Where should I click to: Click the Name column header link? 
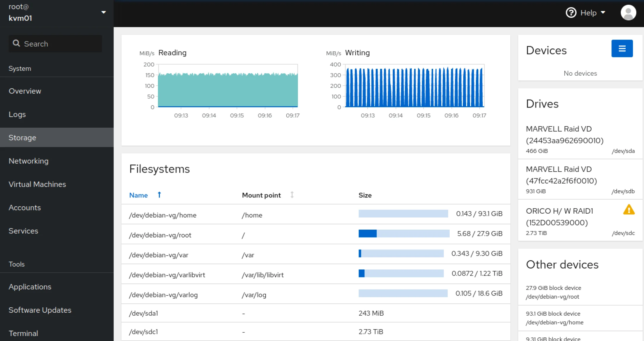pyautogui.click(x=138, y=195)
